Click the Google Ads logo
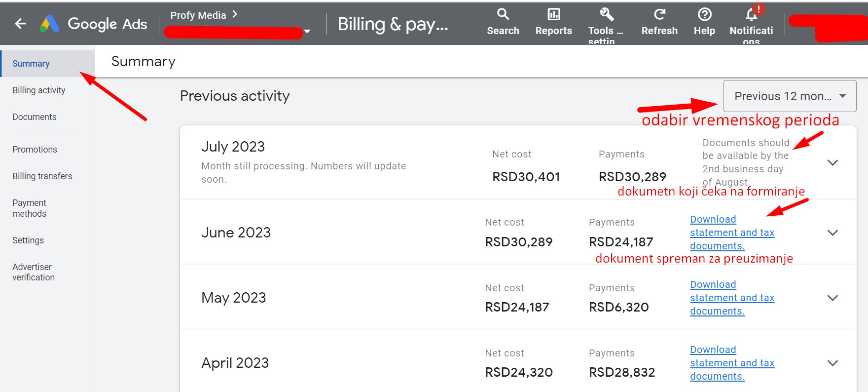868x392 pixels. 50,24
